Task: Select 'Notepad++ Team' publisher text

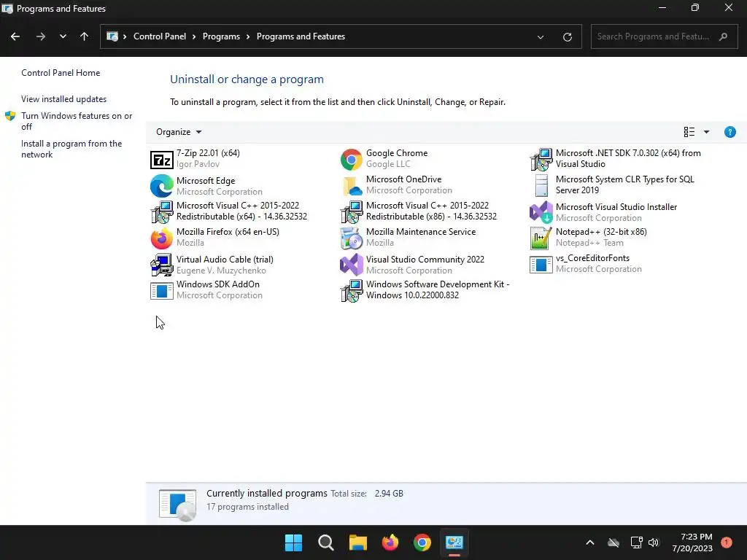Action: click(589, 243)
